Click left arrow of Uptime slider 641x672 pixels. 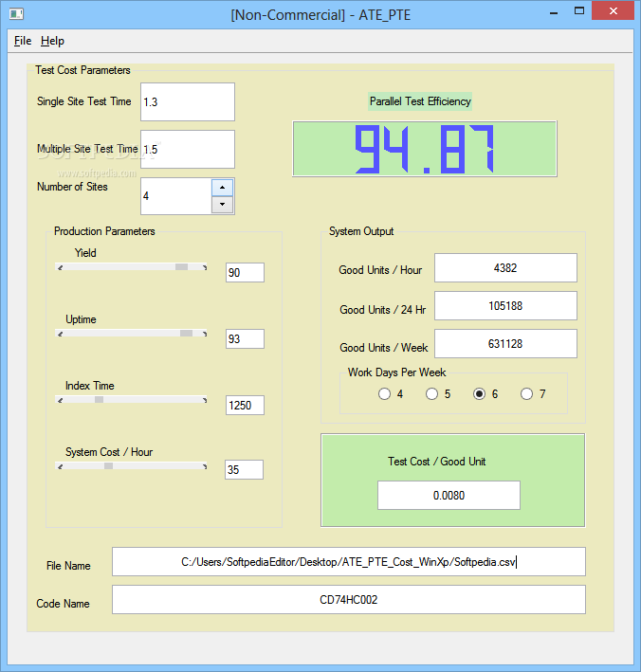coord(61,334)
